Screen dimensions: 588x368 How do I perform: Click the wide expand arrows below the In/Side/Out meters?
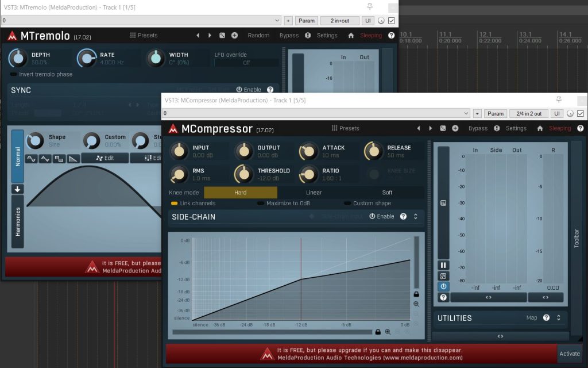point(489,297)
